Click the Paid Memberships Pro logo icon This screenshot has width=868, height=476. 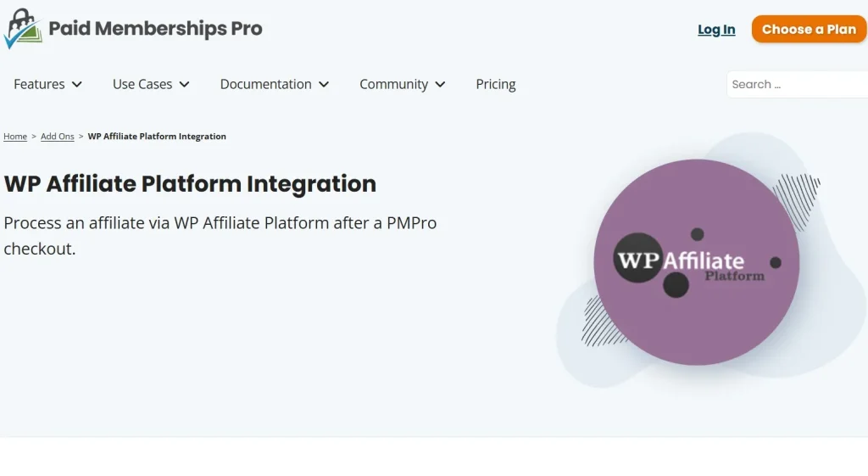23,29
